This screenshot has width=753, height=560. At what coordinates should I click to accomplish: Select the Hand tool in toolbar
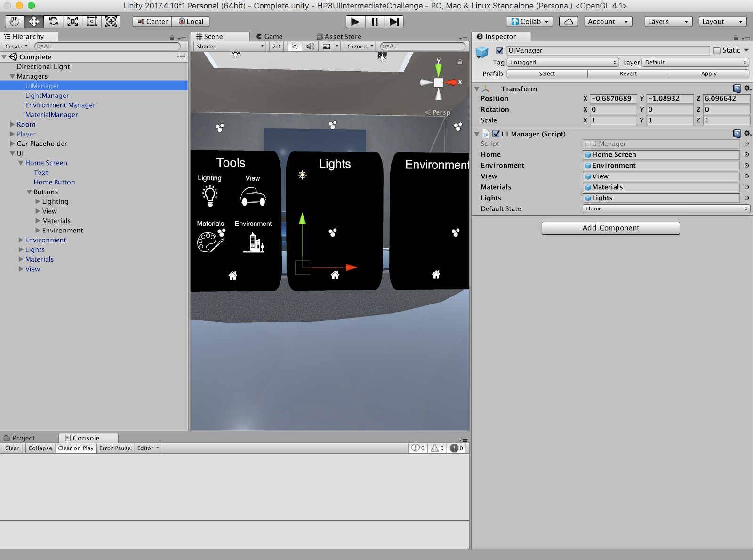15,22
